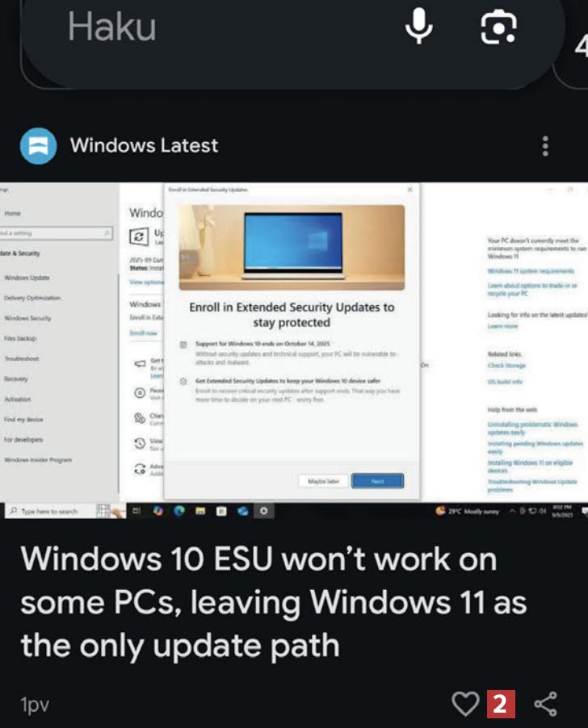Open Google Lens camera search icon
This screenshot has height=728, width=588.
tap(498, 27)
